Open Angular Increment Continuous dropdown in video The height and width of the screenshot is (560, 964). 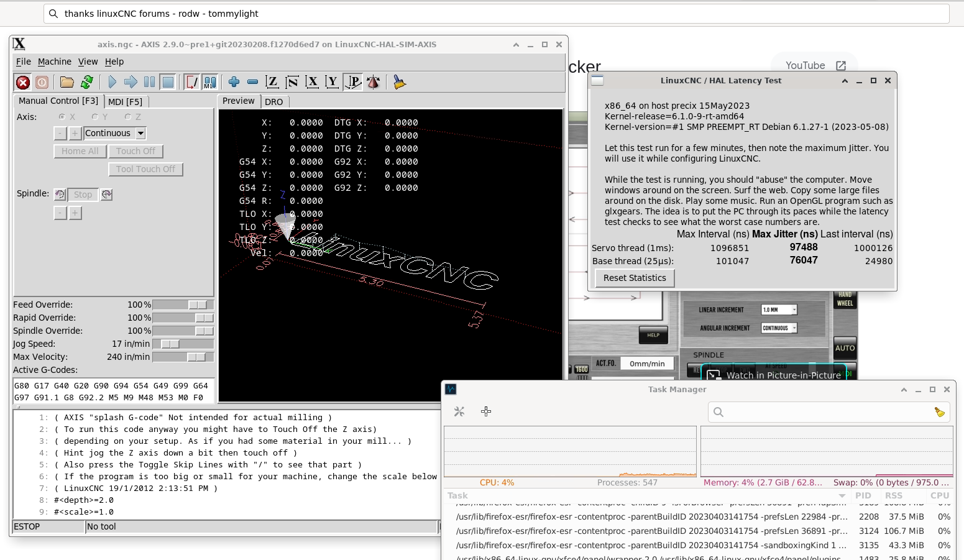779,328
